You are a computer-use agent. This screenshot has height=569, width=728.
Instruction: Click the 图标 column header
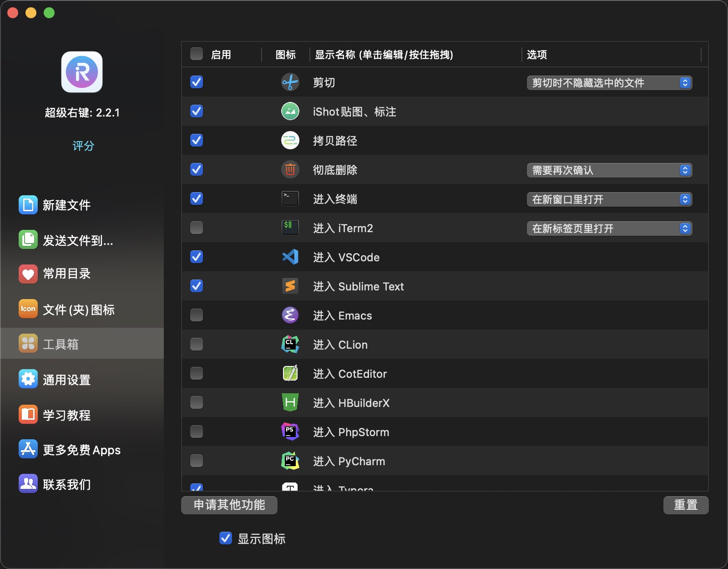coord(286,55)
